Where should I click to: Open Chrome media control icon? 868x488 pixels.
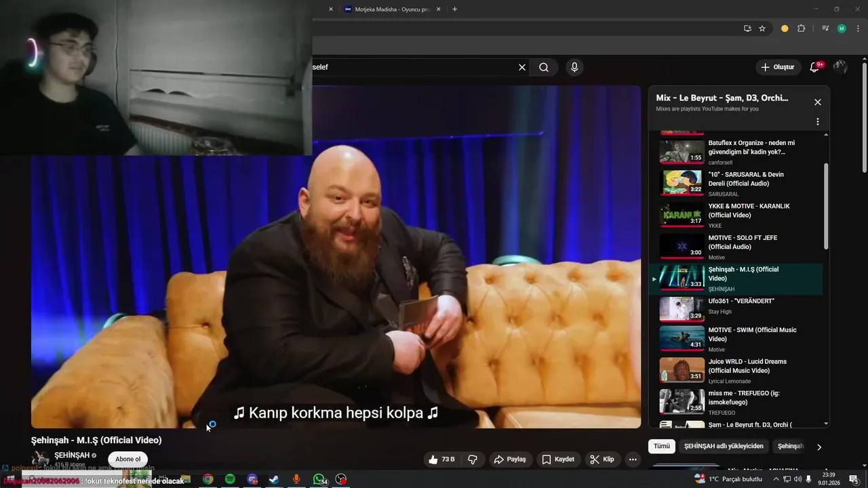(x=825, y=28)
